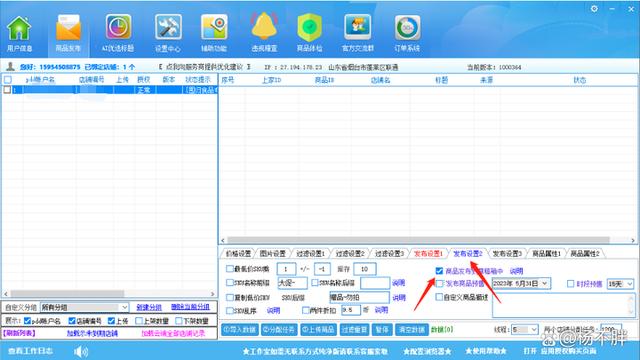Image resolution: width=640 pixels, height=360 pixels.
Task: Open the 辅助功能 map icon
Action: (x=214, y=33)
